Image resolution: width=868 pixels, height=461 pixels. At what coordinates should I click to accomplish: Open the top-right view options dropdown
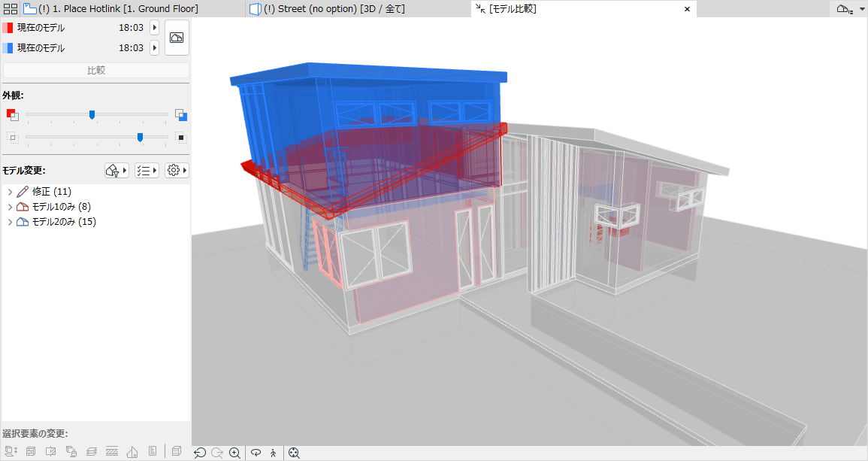coord(848,9)
